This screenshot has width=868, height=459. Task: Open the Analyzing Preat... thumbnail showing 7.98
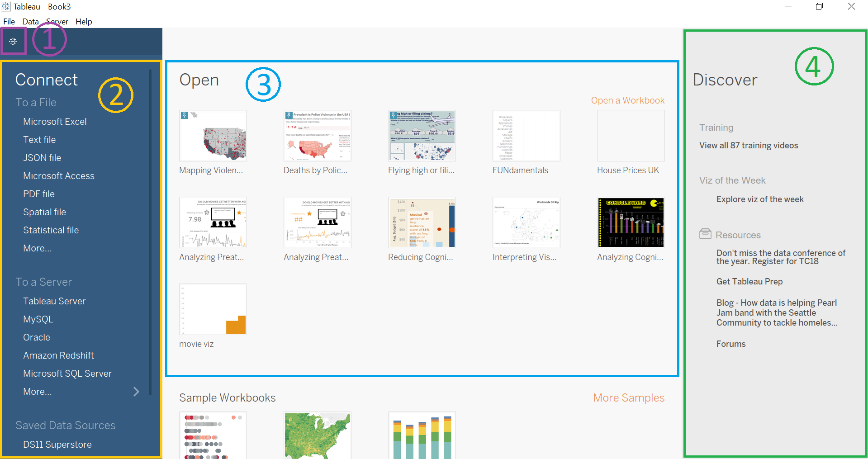click(x=213, y=222)
